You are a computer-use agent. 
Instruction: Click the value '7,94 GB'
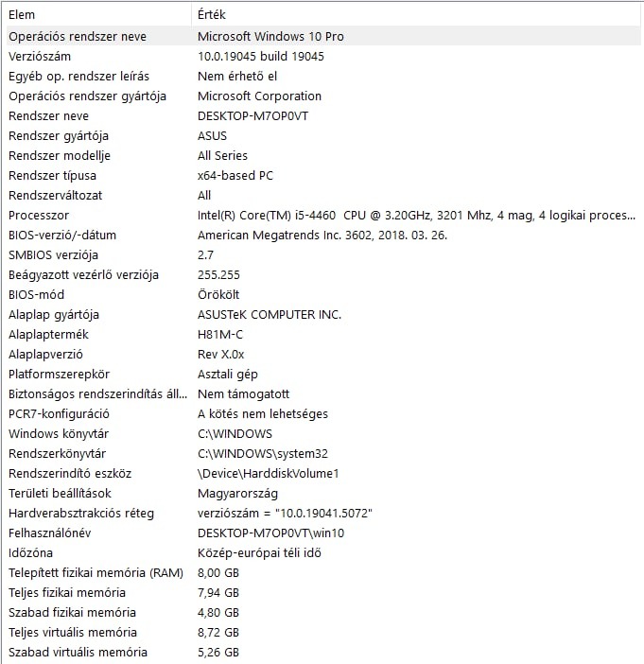(x=218, y=593)
